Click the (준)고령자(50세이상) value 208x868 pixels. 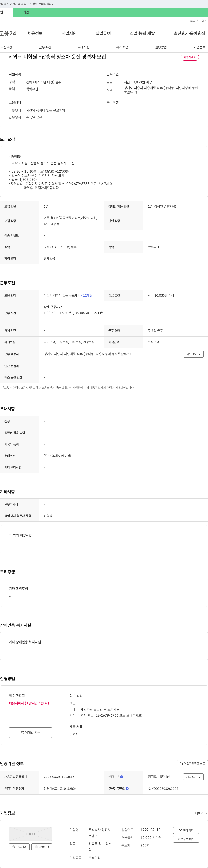57,456
